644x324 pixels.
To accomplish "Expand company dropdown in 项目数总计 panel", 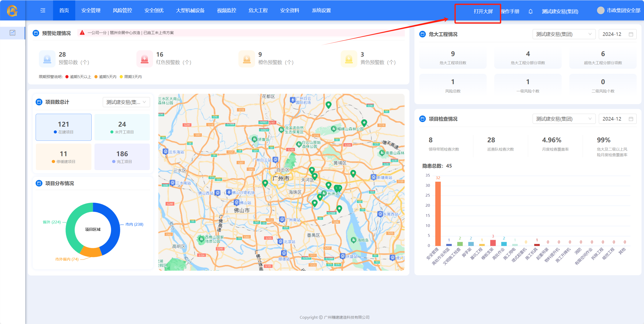I will coord(126,102).
